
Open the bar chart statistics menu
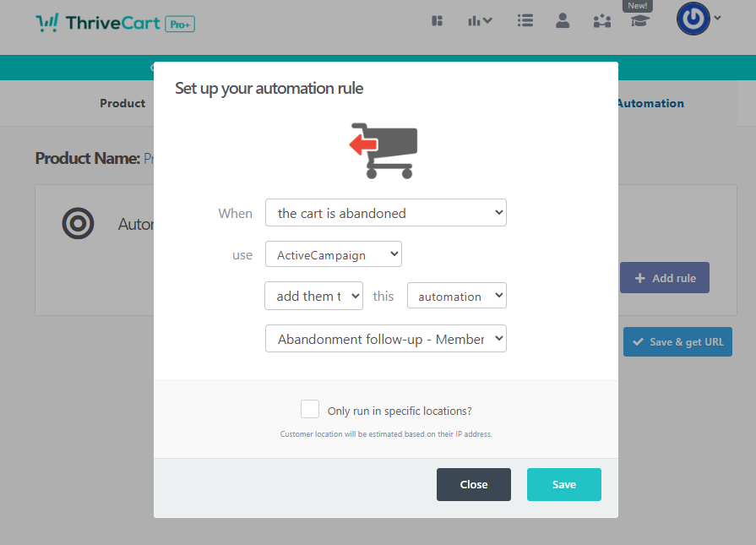coord(480,21)
